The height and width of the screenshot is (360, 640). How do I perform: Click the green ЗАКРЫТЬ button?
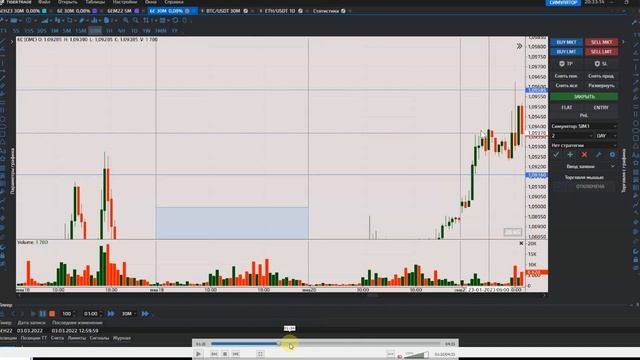point(584,97)
